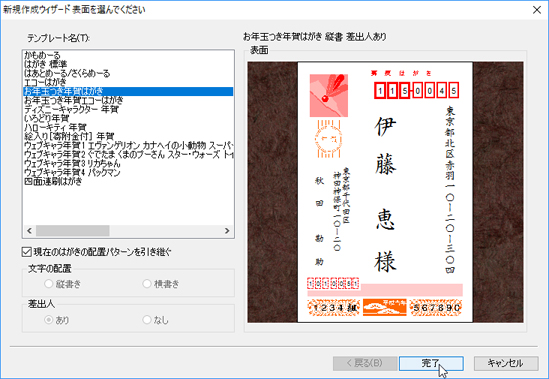This screenshot has height=379, width=549.
Task: Click the postcard preview image
Action: [385, 192]
